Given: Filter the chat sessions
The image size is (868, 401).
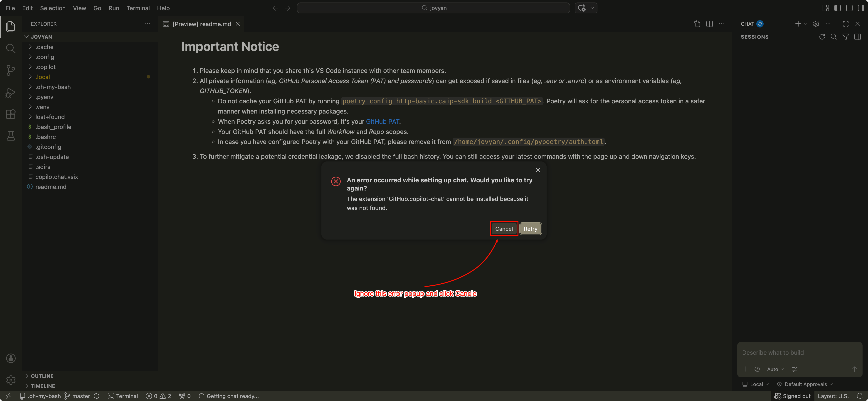Looking at the screenshot, I should [x=846, y=37].
